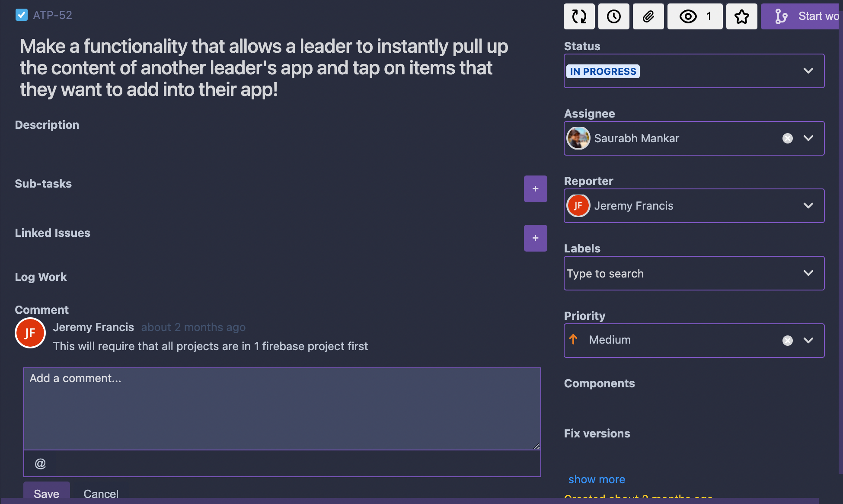Viewport: 843px width, 504px height.
Task: Click the clock/history icon in toolbar
Action: pos(613,16)
